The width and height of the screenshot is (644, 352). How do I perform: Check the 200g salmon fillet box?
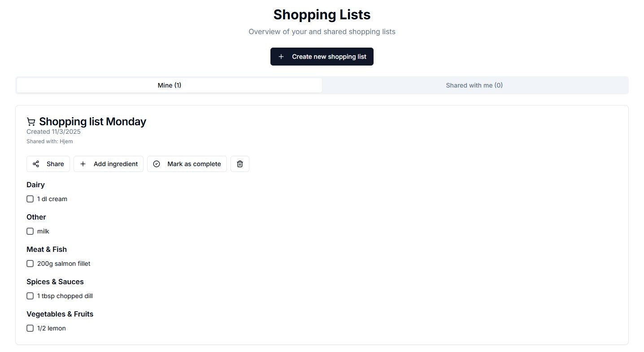[30, 263]
